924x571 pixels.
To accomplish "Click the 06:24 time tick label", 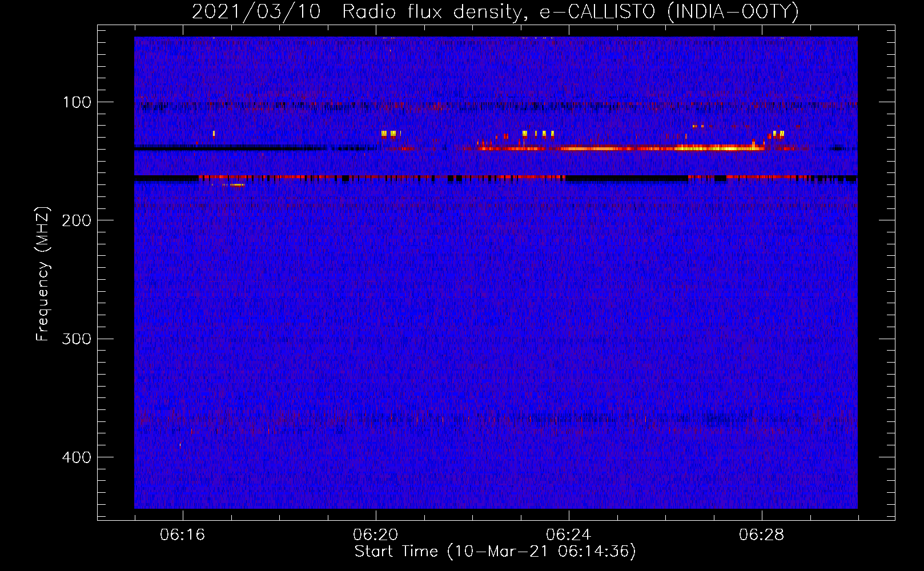I will (569, 535).
